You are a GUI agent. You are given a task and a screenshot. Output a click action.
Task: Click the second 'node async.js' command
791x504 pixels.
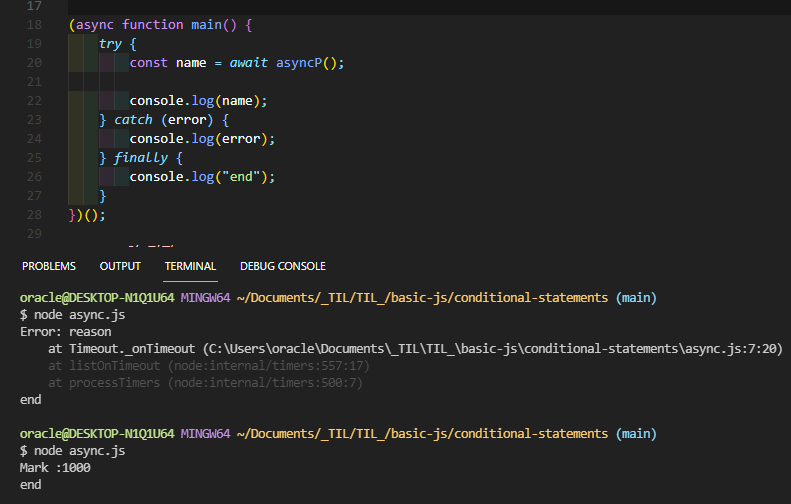click(79, 451)
